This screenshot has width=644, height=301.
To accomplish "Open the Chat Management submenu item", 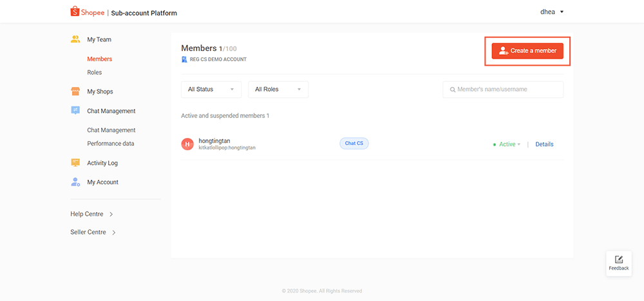I will [x=111, y=130].
